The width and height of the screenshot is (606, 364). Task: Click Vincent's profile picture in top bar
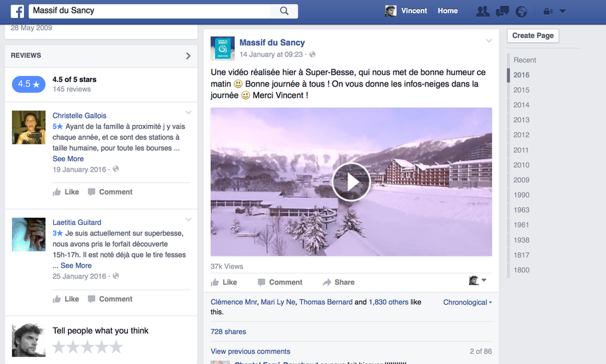[x=391, y=11]
